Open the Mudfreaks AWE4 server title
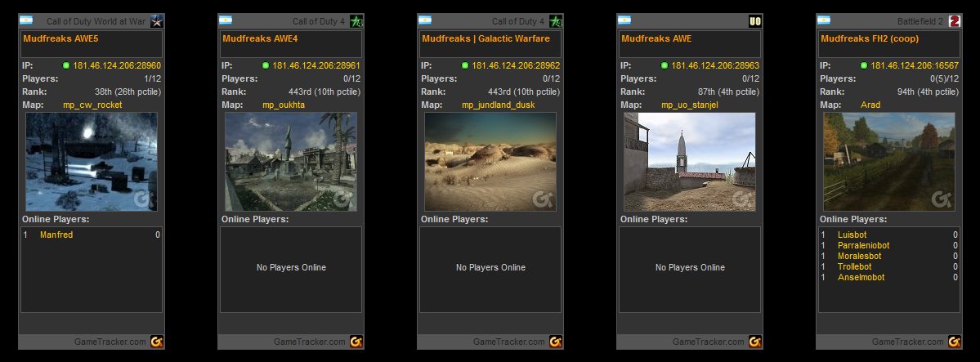Image resolution: width=980 pixels, height=362 pixels. [x=260, y=38]
